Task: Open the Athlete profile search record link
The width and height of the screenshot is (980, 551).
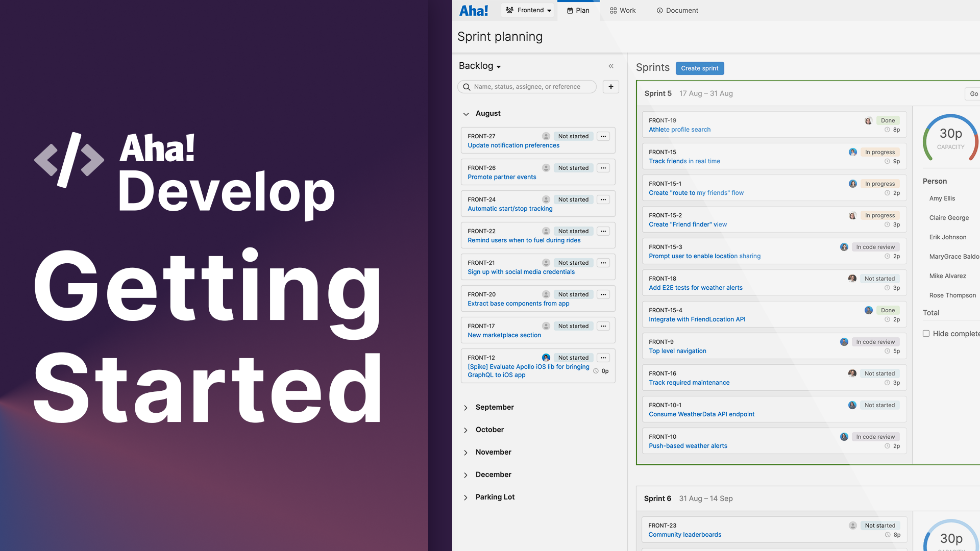Action: pyautogui.click(x=679, y=130)
